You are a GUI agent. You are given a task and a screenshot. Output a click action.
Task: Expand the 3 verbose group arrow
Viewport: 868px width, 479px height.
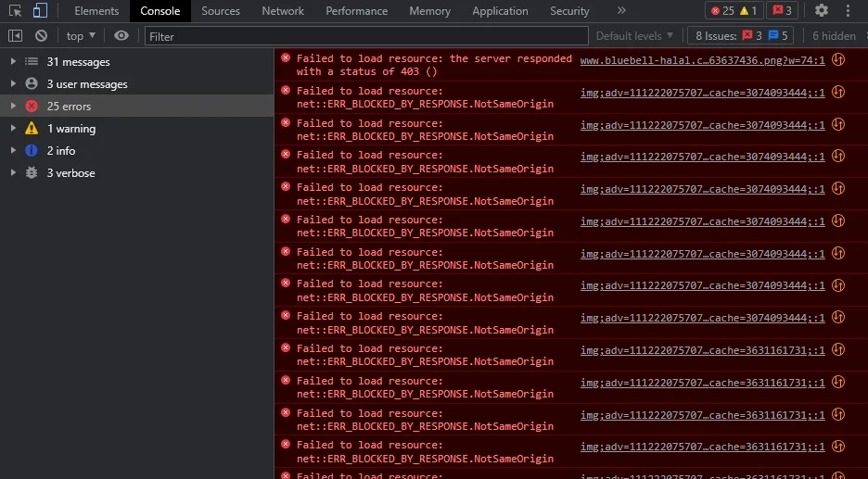pos(13,172)
